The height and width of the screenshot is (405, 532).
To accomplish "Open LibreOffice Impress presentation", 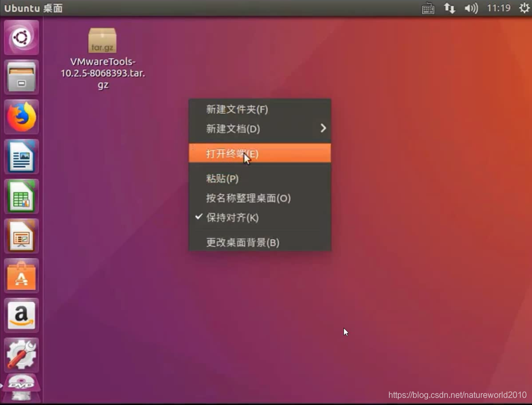I will 21,236.
